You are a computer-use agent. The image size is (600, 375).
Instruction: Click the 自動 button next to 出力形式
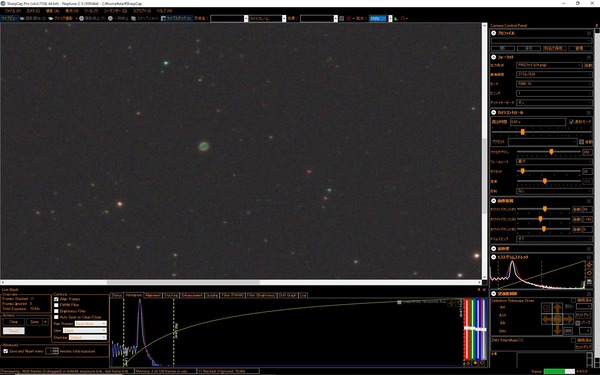tap(588, 65)
